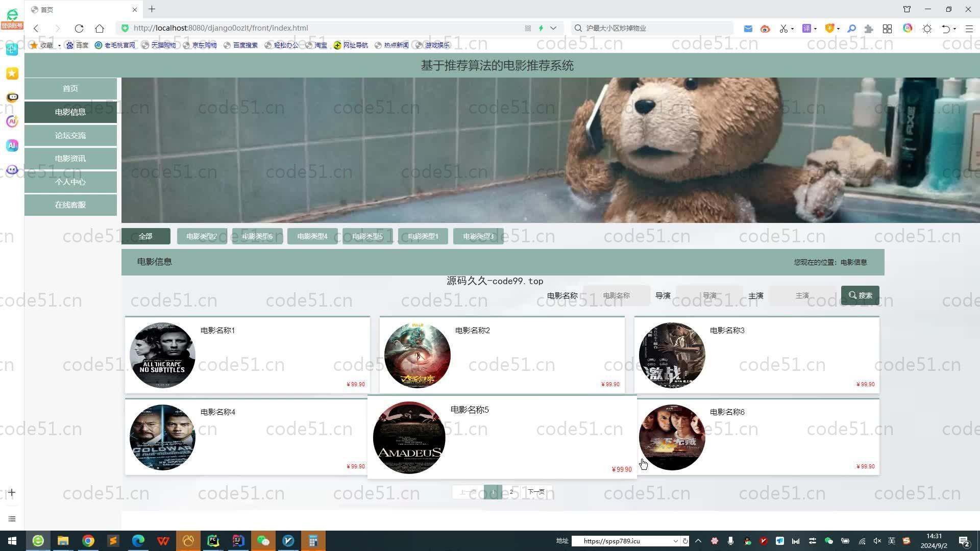The height and width of the screenshot is (551, 980).
Task: Open 电影名称5 Amadeus poster
Action: pyautogui.click(x=409, y=438)
